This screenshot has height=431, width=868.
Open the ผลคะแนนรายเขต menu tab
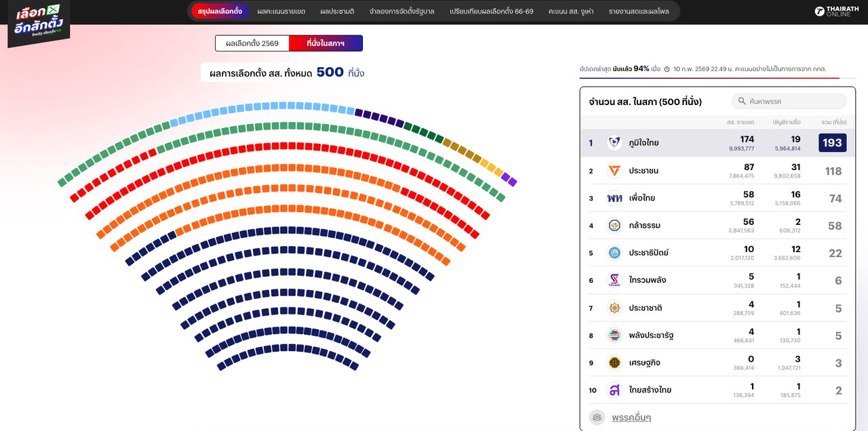pyautogui.click(x=281, y=12)
